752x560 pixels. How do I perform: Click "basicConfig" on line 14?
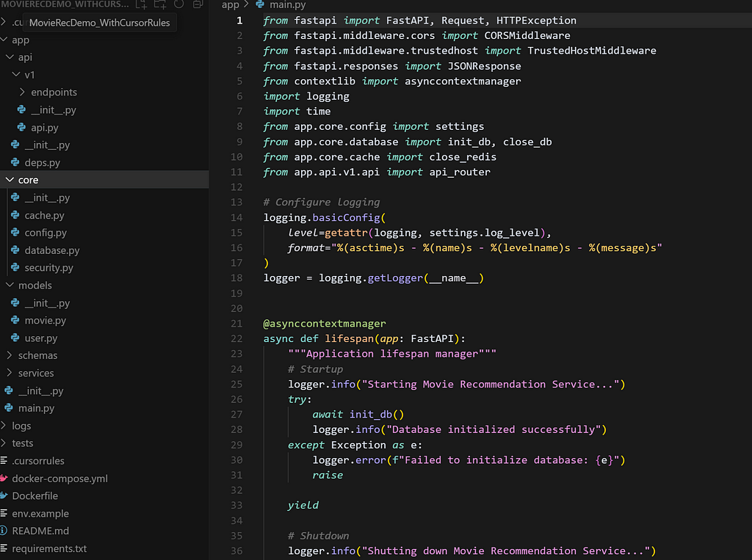click(346, 218)
